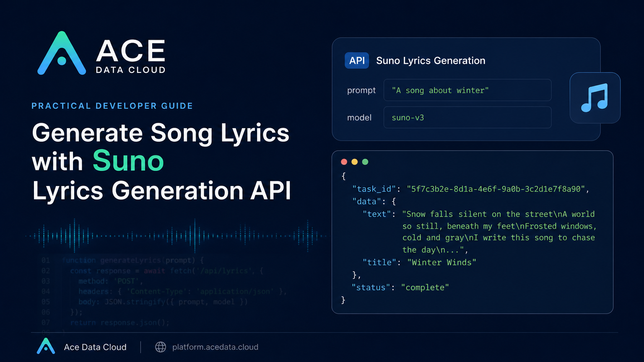The width and height of the screenshot is (644, 362).
Task: Click the "Generate Song Lyrics" headline line
Action: [161, 133]
